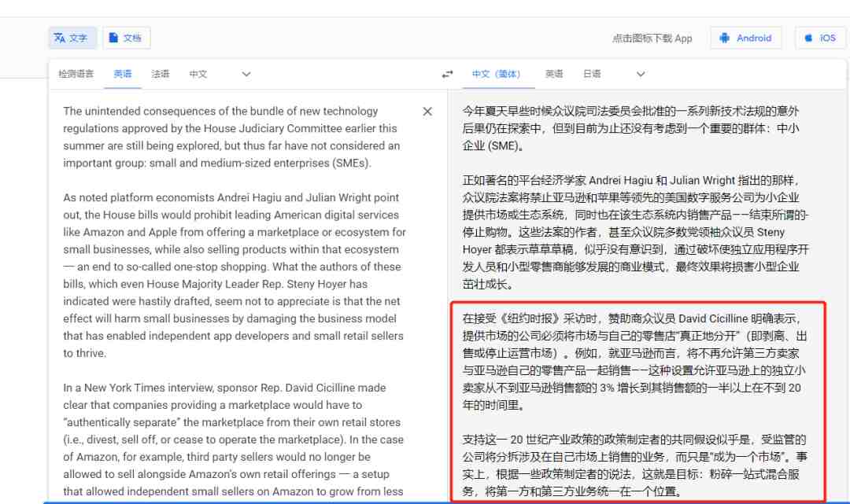The height and width of the screenshot is (504, 850).
Task: Switch to the 文字 text translation mode
Action: (72, 38)
